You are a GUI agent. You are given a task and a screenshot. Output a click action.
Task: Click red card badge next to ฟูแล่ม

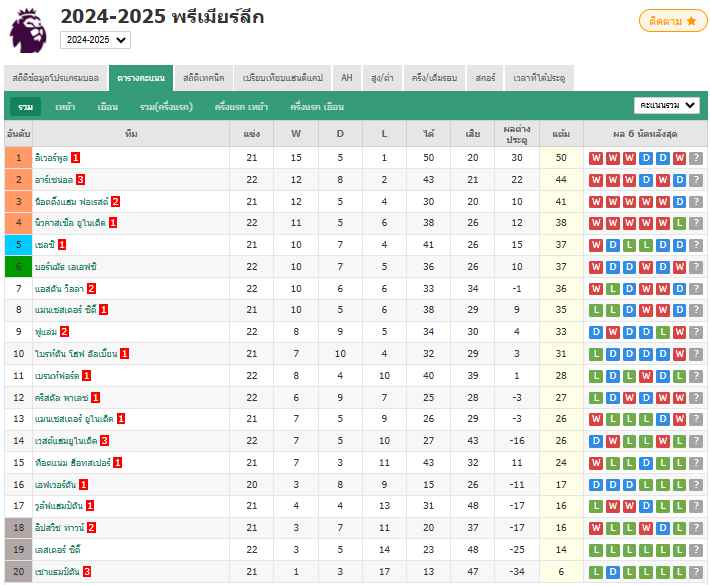click(x=64, y=332)
